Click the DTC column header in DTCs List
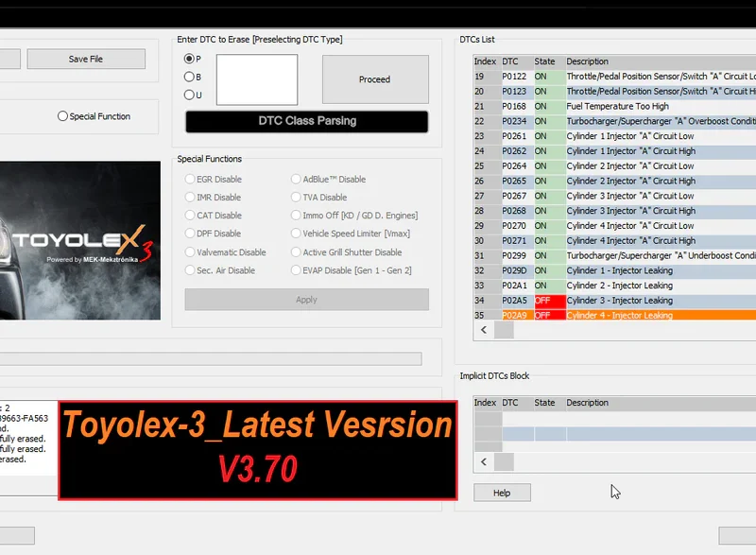The image size is (756, 555). (510, 61)
